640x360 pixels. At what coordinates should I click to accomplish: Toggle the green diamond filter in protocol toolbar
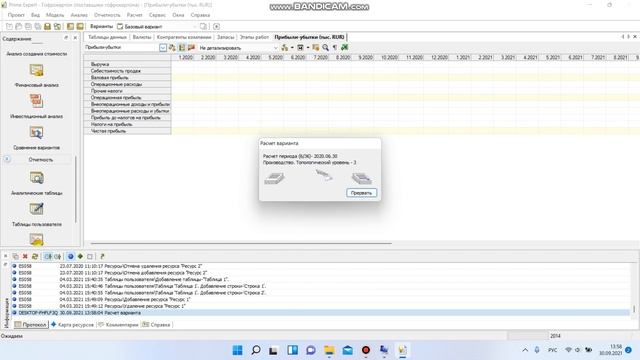click(x=80, y=256)
